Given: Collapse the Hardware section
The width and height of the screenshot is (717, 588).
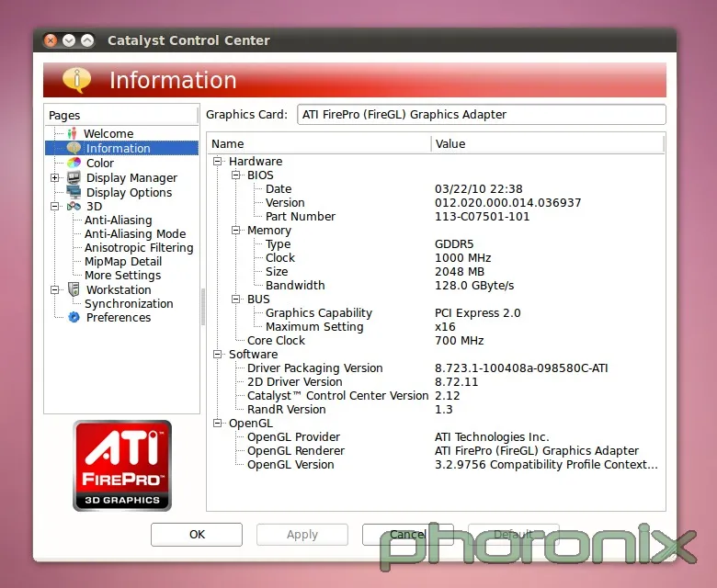Looking at the screenshot, I should [218, 161].
